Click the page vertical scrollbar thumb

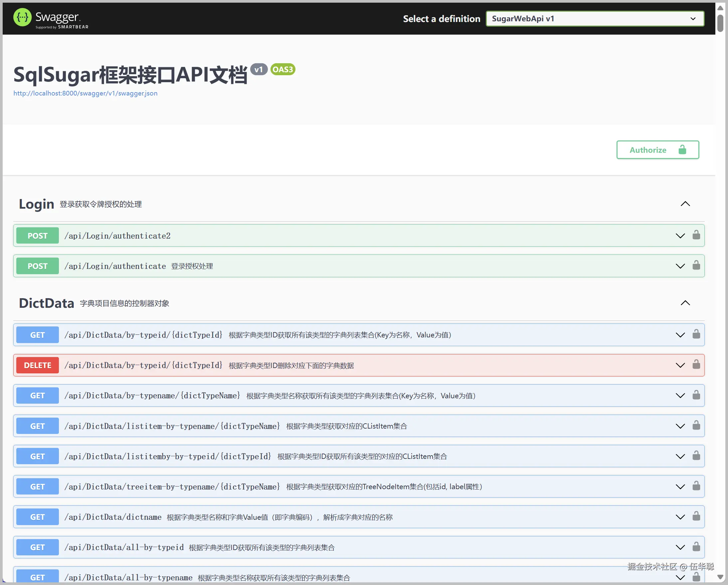(720, 23)
